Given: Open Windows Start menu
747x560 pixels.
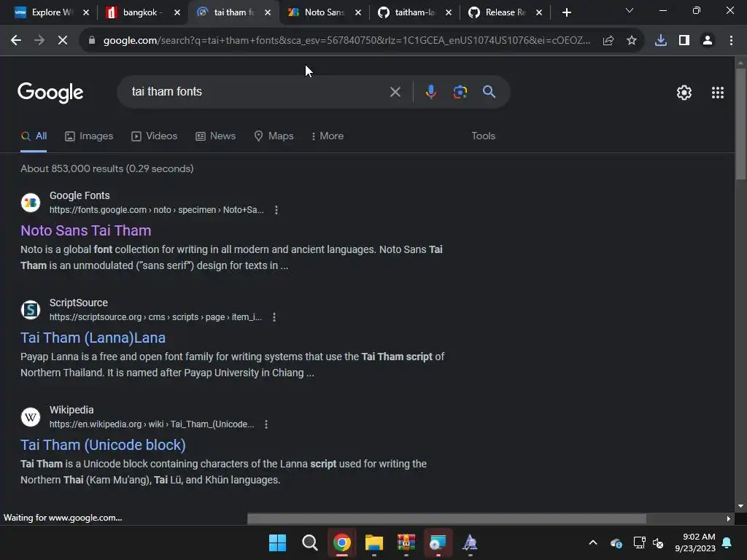Looking at the screenshot, I should 277,542.
